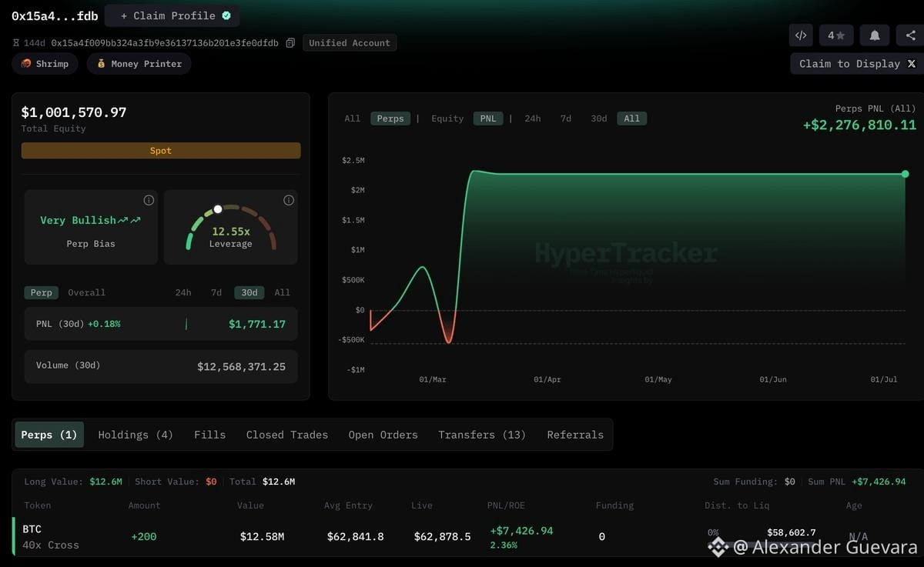Set stats period to All in left panel

283,292
